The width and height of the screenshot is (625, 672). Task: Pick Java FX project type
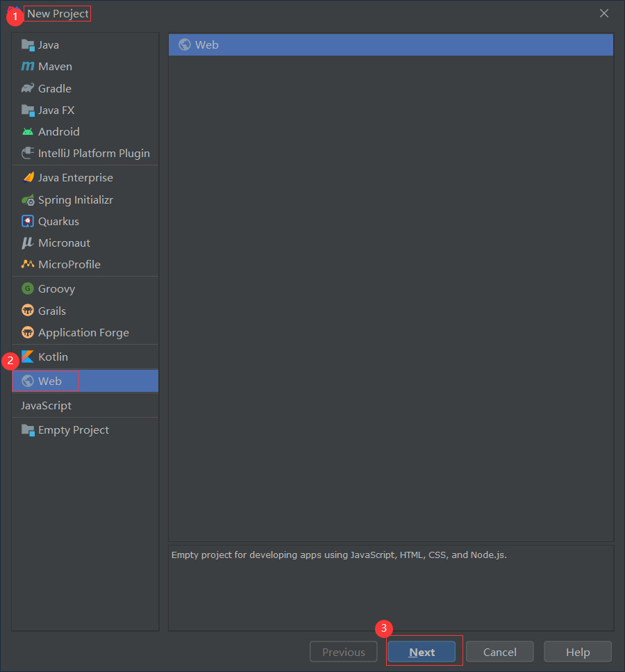click(x=85, y=110)
